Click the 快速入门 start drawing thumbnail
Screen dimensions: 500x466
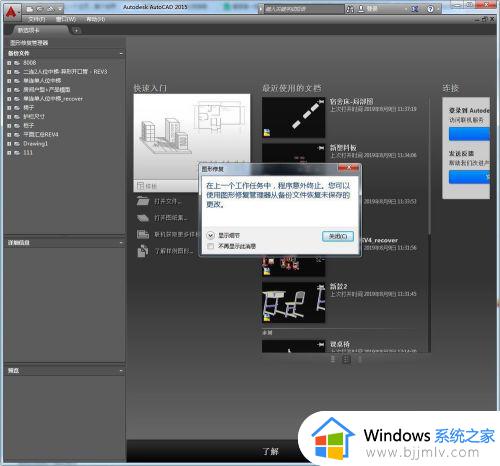coord(192,137)
